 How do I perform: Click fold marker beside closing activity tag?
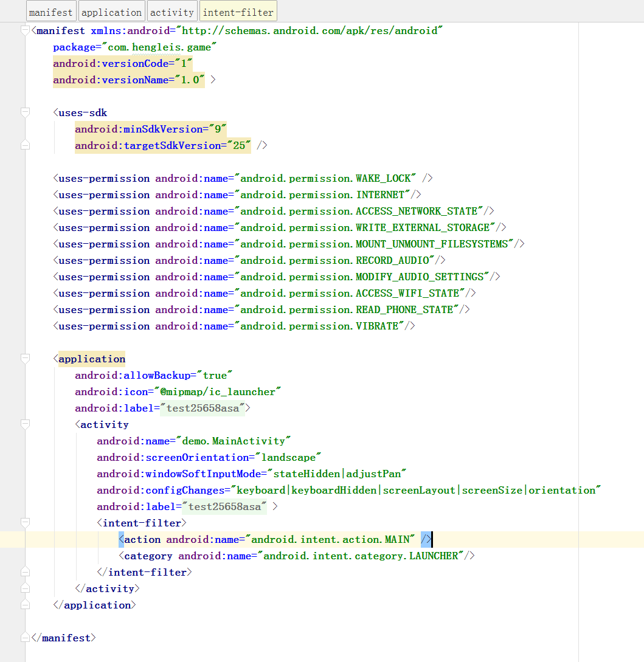click(25, 588)
